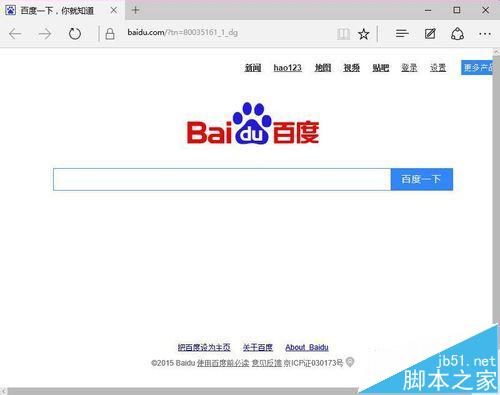500x395 pixels.
Task: Open the 贴吧 link
Action: (380, 68)
